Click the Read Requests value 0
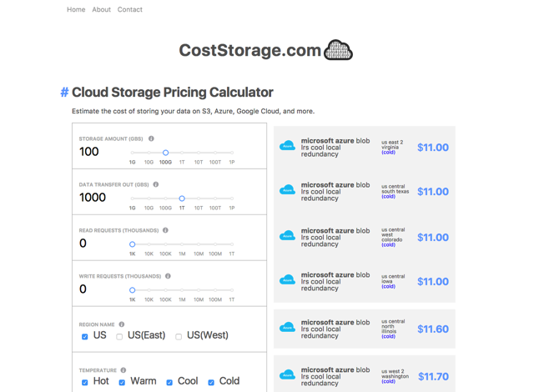The image size is (534, 392). (x=83, y=244)
